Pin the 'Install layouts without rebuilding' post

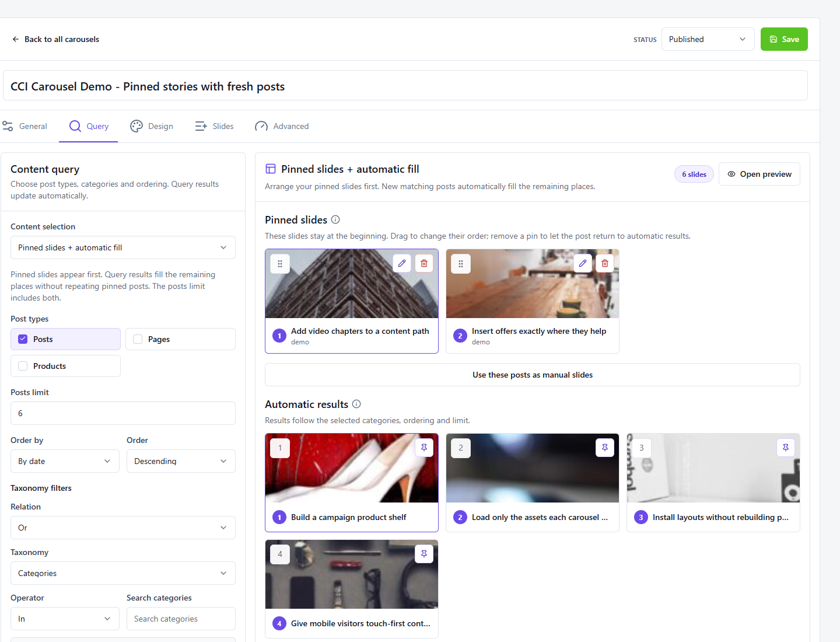click(x=786, y=448)
